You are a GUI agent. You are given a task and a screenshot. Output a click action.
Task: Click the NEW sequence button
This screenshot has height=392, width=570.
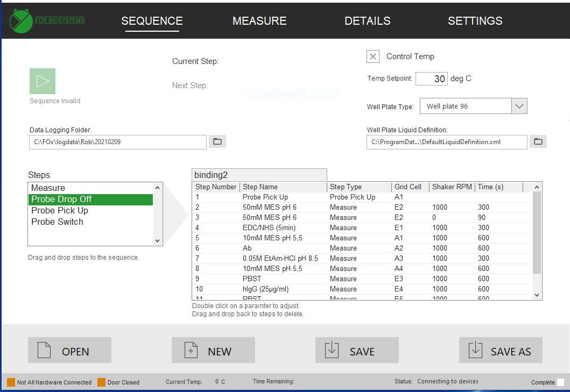213,350
